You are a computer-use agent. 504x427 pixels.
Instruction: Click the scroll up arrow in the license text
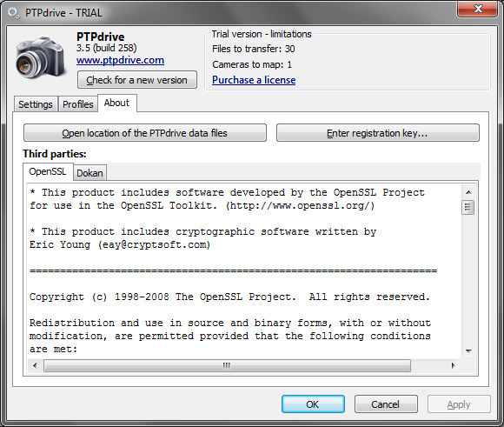click(468, 192)
